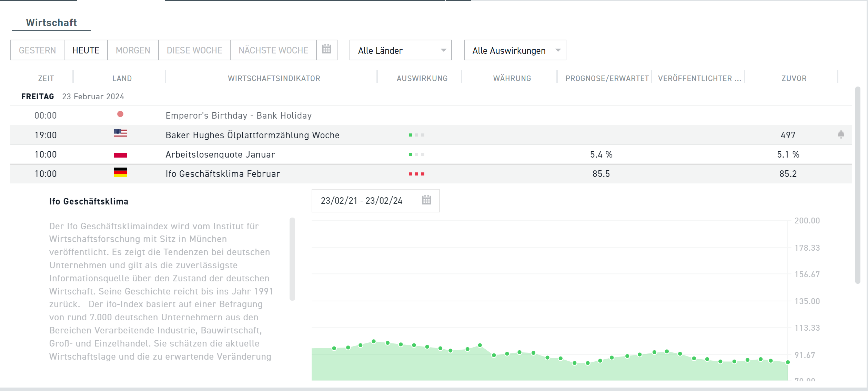This screenshot has height=391, width=868.
Task: Click the date range input 23/02/21 - 23/02/24
Action: pos(362,201)
